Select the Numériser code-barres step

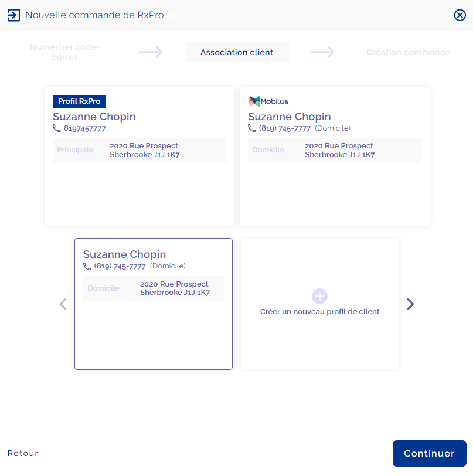click(64, 52)
